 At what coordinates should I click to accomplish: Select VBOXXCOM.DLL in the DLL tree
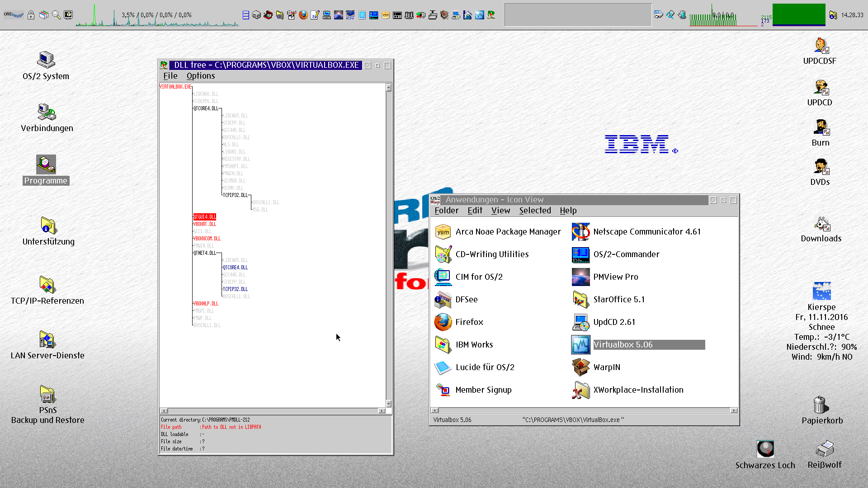click(207, 239)
